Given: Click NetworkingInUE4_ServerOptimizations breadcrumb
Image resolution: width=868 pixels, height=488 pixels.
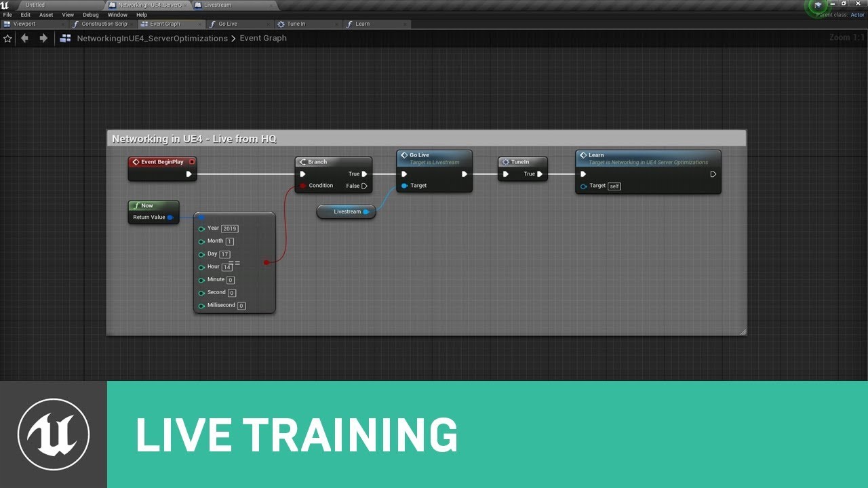Looking at the screenshot, I should (x=152, y=39).
